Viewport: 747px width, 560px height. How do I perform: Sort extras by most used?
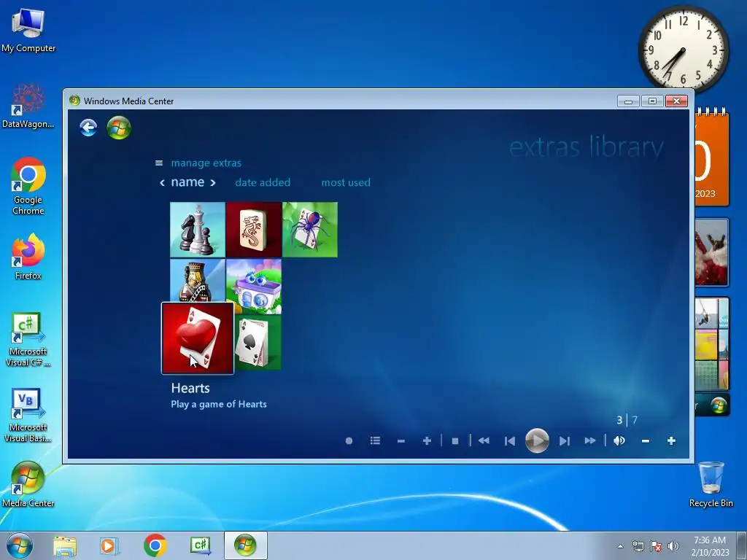click(345, 182)
